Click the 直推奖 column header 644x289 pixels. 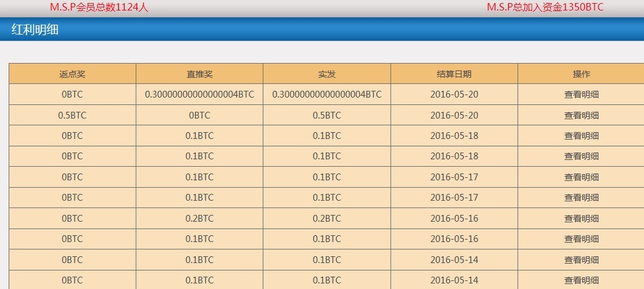click(x=200, y=74)
